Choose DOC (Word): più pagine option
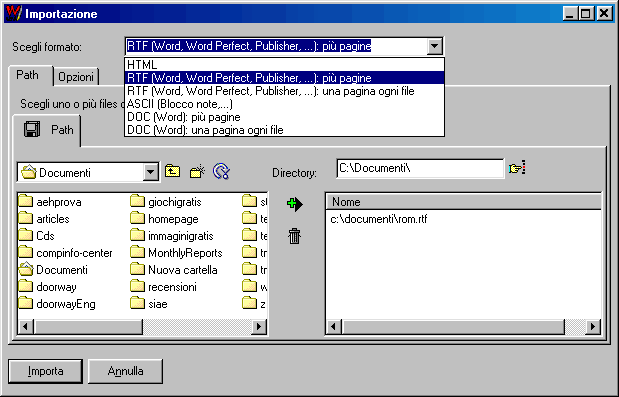The height and width of the screenshot is (397, 619). [284, 117]
